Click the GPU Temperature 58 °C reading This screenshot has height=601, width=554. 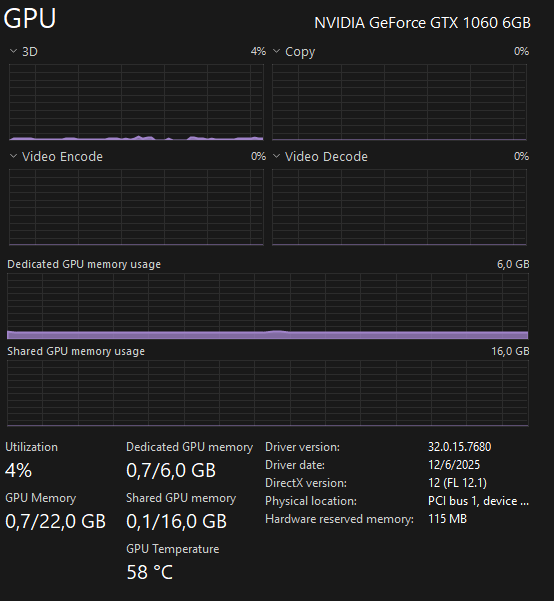pos(150,572)
